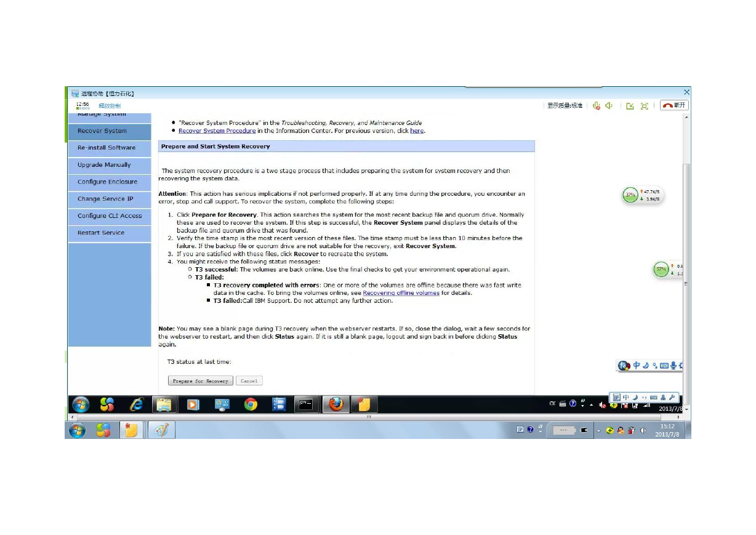
Task: Open the media player icon on remote taskbar
Action: [193, 404]
